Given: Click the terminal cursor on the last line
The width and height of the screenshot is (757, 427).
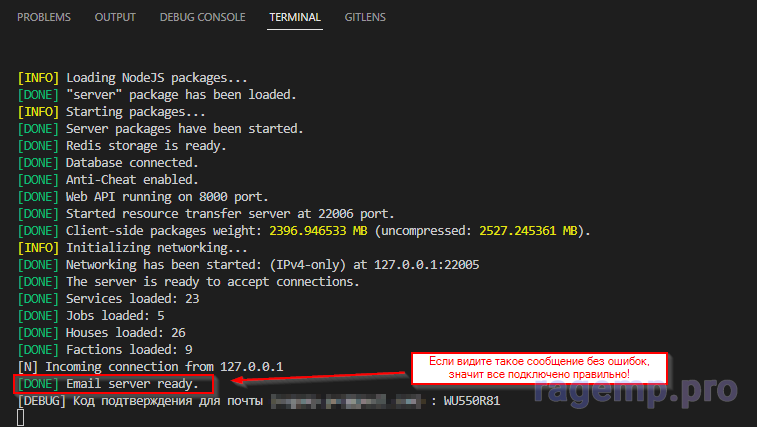Looking at the screenshot, I should 21,417.
